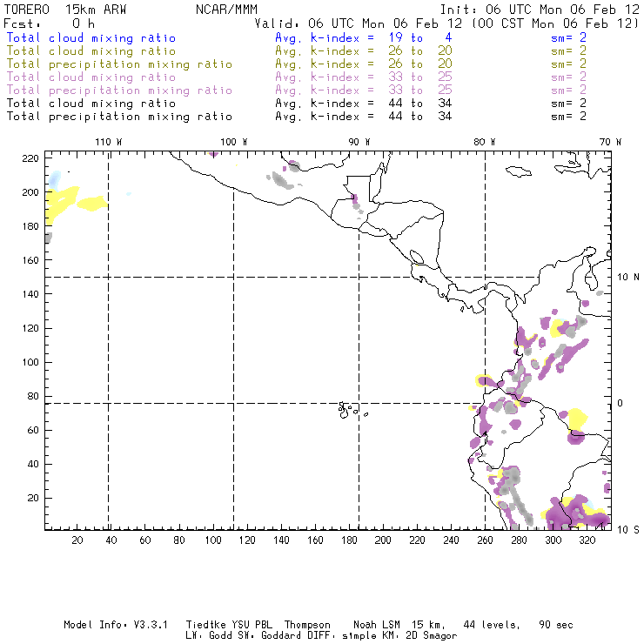Screen dimensions: 644x644
Task: Click the 'Model Info: V3.3.1' footer text
Action: [x=106, y=625]
